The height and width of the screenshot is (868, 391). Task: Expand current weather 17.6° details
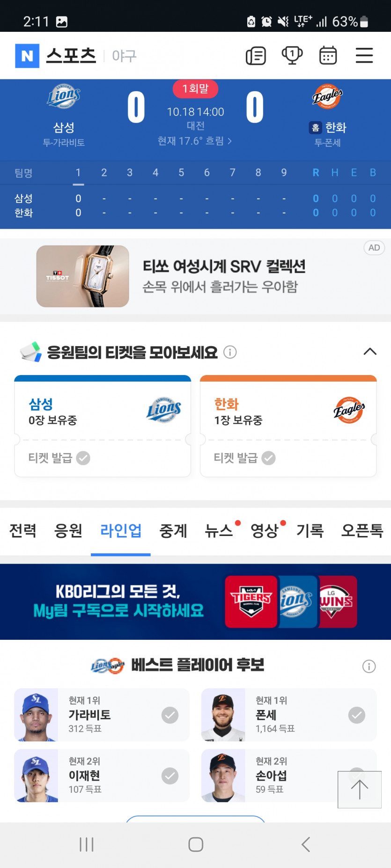tap(195, 141)
